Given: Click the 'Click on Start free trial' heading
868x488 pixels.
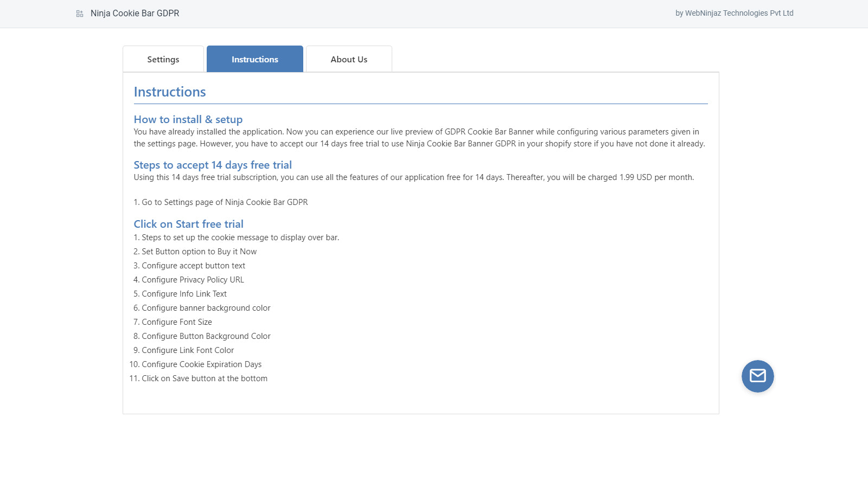Looking at the screenshot, I should (188, 224).
